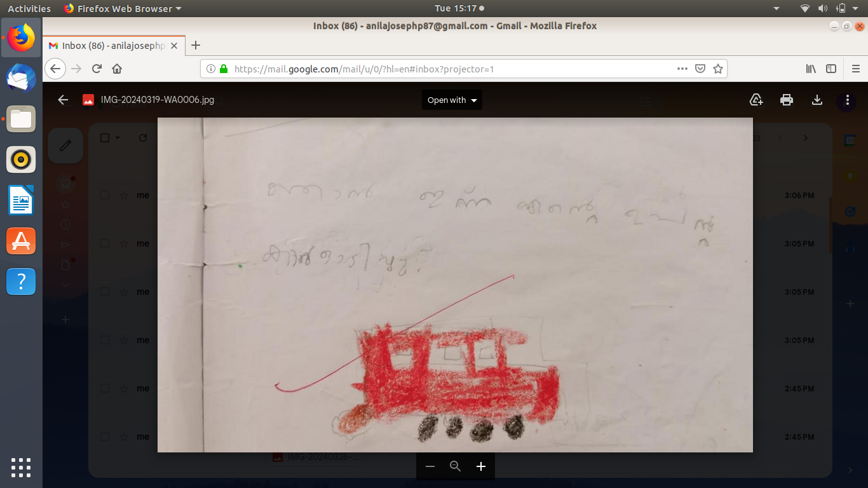Screen dimensions: 868x488
Task: Reset zoom using magnifier icon
Action: point(455,466)
